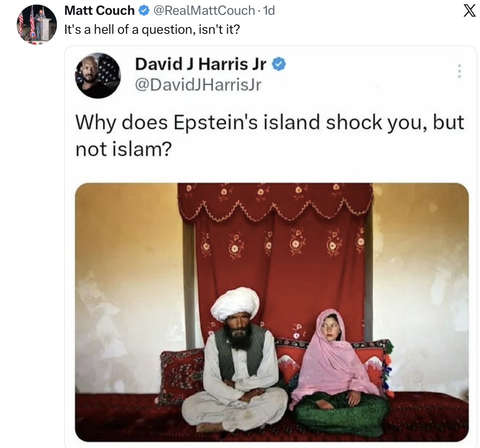
Task: Click the dot separator before the 1d timestamp
Action: pos(259,11)
